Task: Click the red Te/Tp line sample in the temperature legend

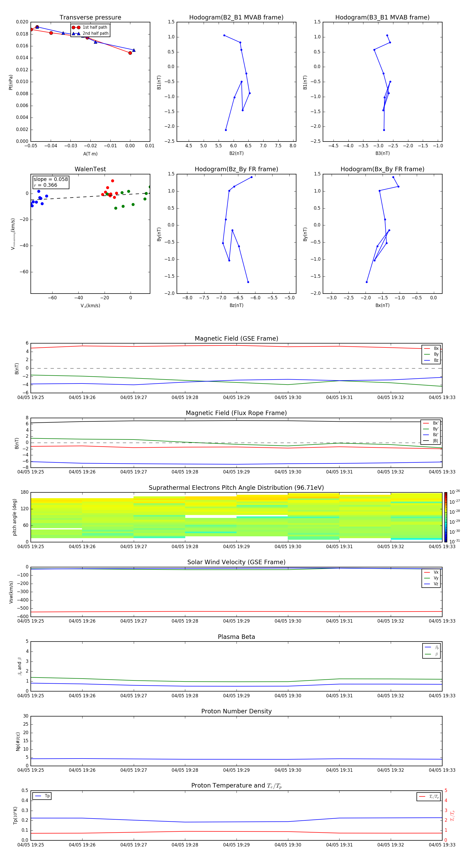Action: [x=422, y=796]
